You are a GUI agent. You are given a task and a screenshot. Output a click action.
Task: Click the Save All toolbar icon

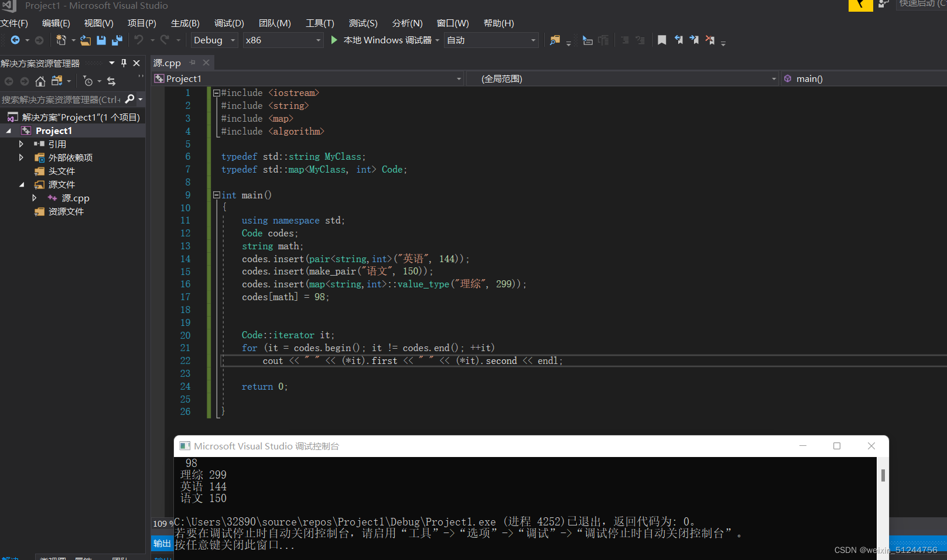(116, 40)
